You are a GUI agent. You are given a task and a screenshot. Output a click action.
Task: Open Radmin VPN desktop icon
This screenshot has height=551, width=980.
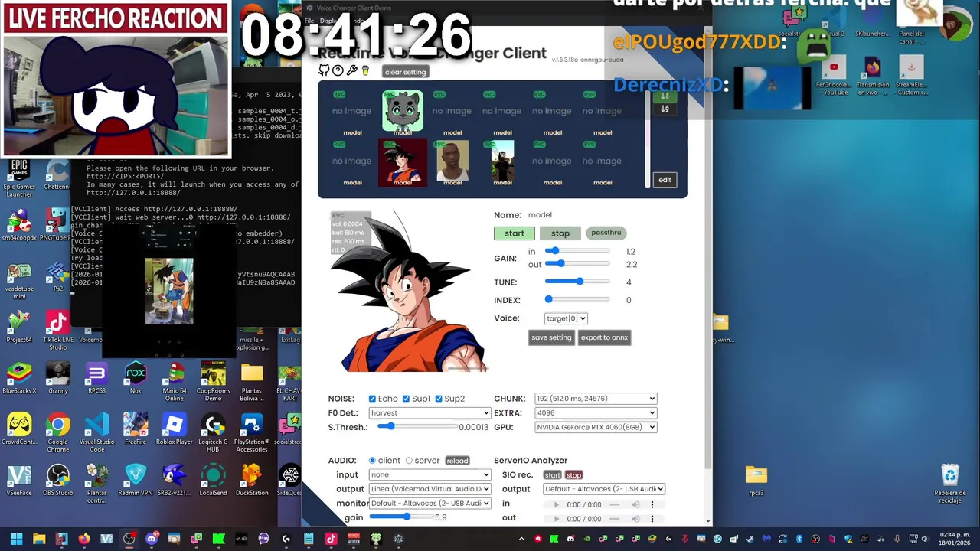point(136,481)
